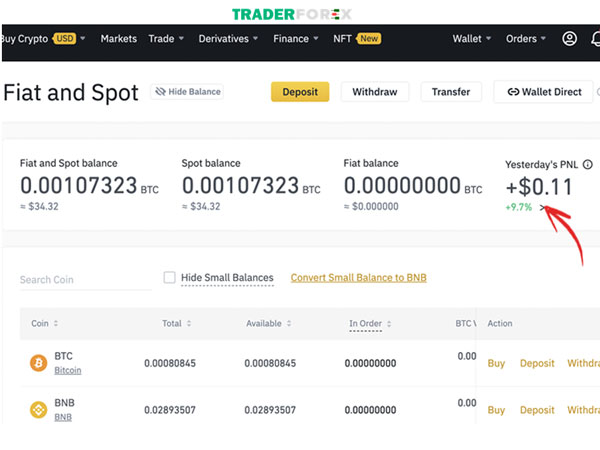Click BTC total value 0.00080845
The height and width of the screenshot is (450, 600).
(x=170, y=363)
